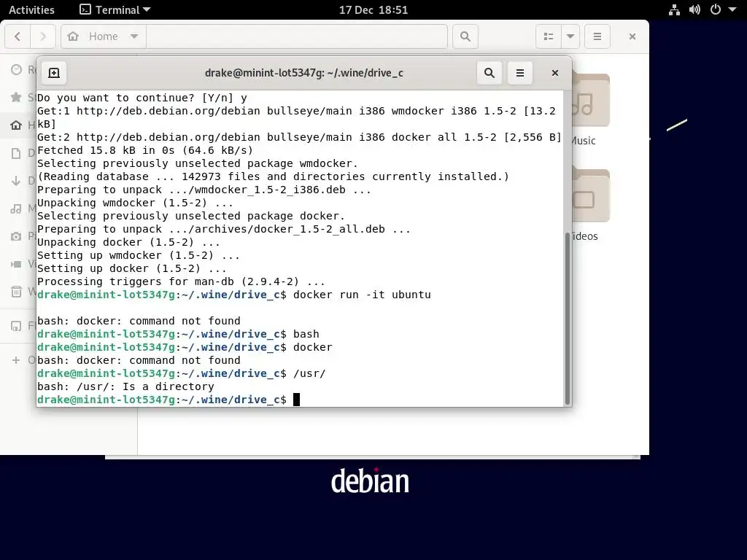Open the Terminal search tool

489,73
